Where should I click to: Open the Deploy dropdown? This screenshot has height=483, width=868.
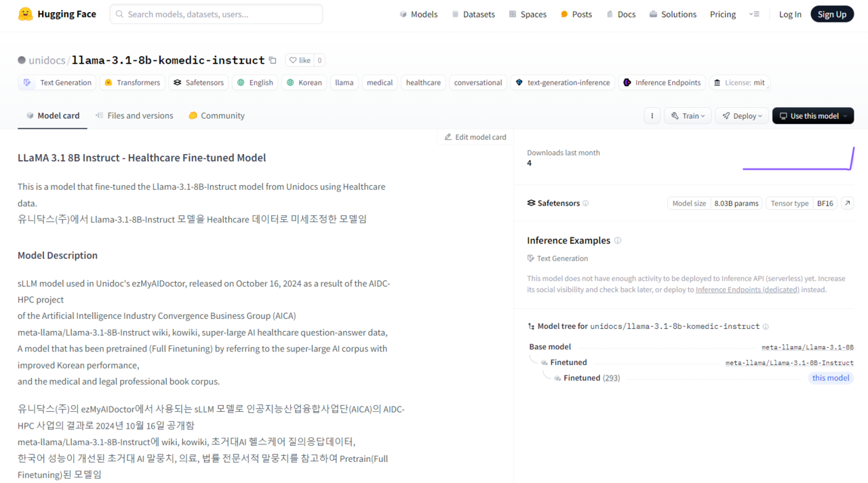click(741, 115)
